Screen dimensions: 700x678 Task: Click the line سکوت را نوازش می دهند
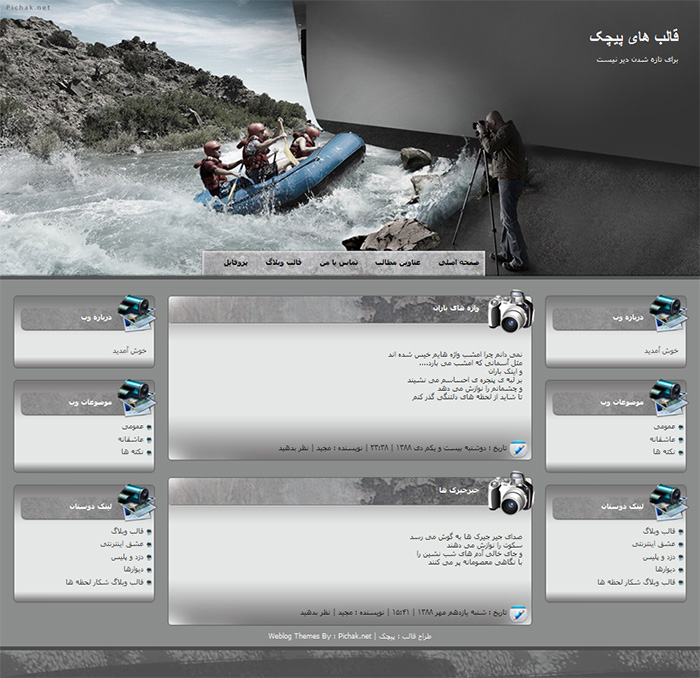click(484, 545)
